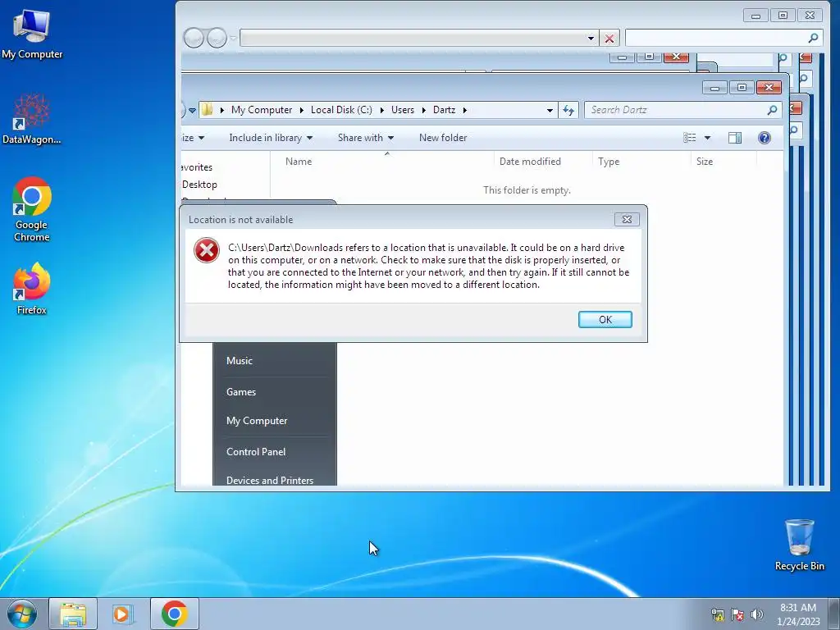This screenshot has width=840, height=630.
Task: Open Windows Start menu orb
Action: point(21,614)
